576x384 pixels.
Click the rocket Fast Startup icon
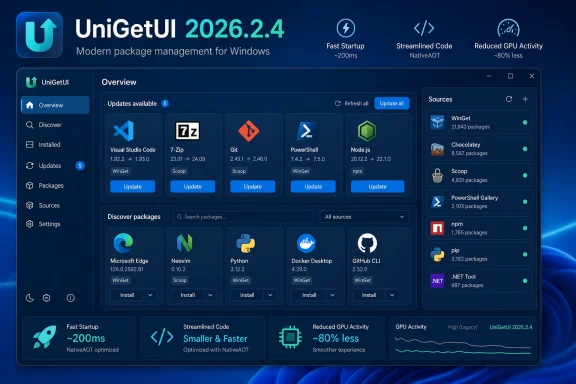pyautogui.click(x=44, y=337)
